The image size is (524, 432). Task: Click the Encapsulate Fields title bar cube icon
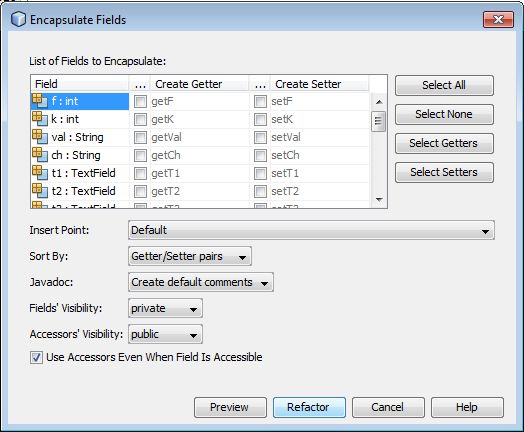[18, 19]
